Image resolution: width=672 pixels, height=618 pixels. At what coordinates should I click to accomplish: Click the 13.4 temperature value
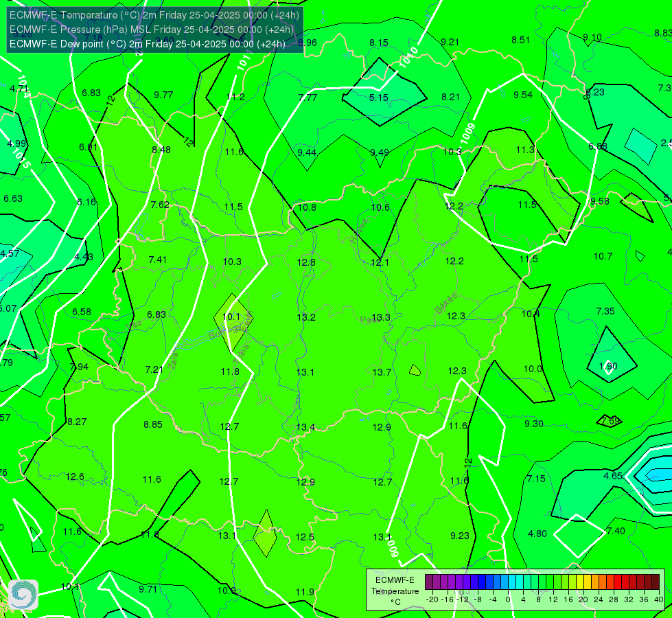(x=306, y=427)
